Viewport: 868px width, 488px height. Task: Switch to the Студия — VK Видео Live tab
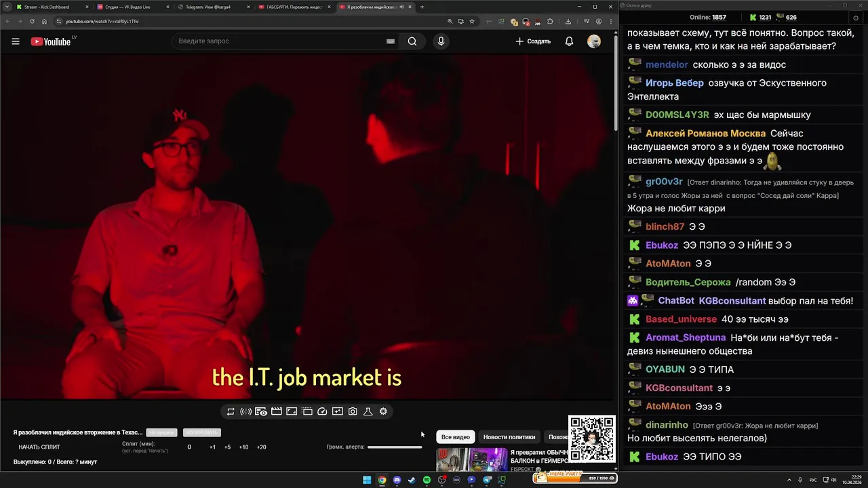[132, 7]
